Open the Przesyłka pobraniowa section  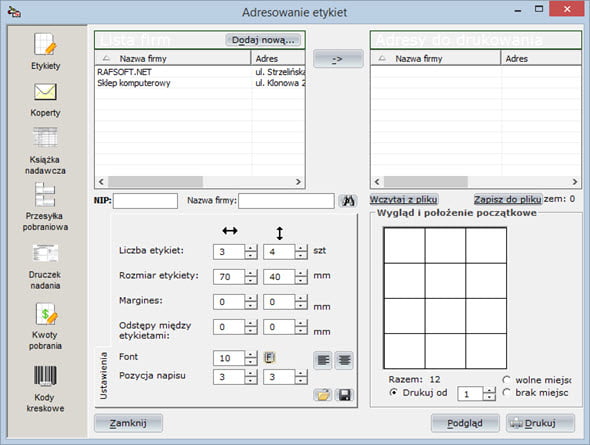point(45,207)
